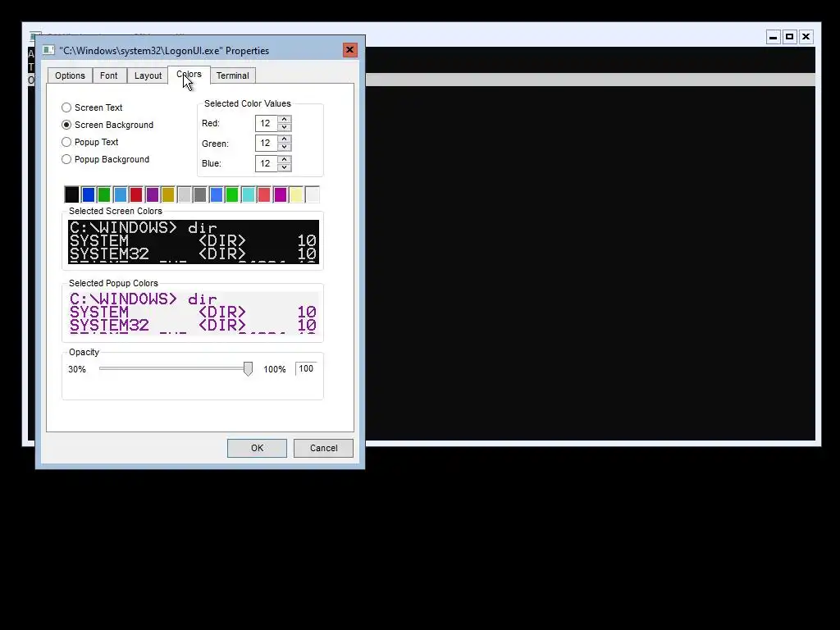This screenshot has height=630, width=840.
Task: Click the Selected Screen Colors preview
Action: [x=194, y=242]
